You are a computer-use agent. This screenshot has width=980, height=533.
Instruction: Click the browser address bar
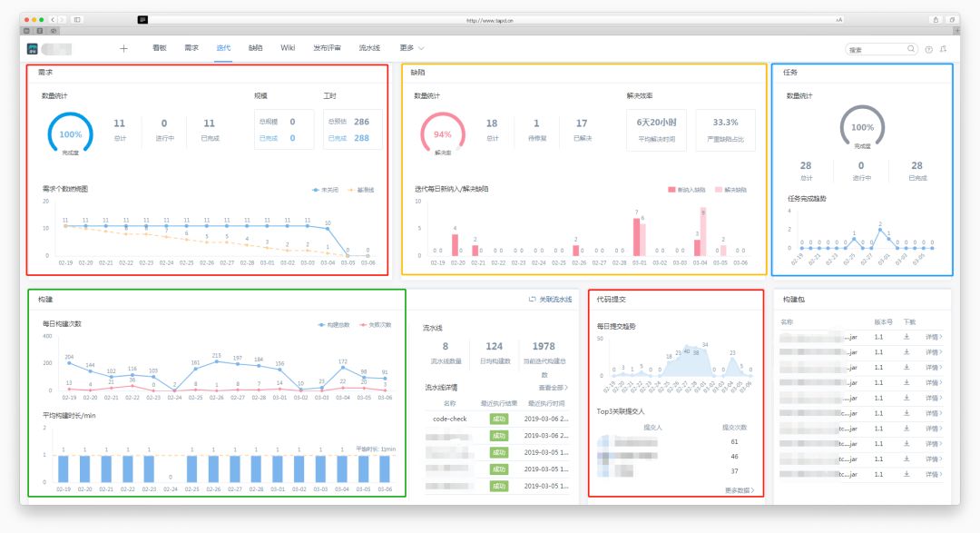pos(490,20)
